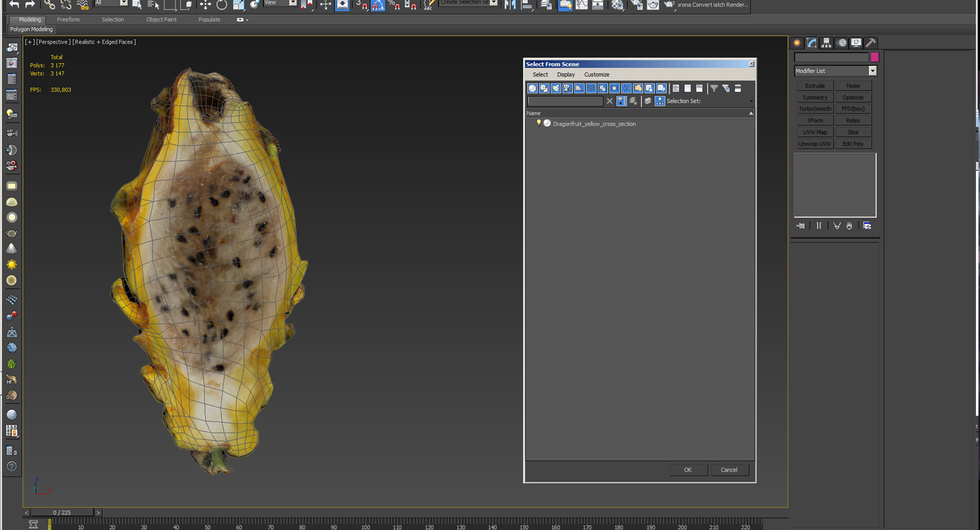Image resolution: width=980 pixels, height=530 pixels.
Task: Click the Render Production teapot icon
Action: 669,5
